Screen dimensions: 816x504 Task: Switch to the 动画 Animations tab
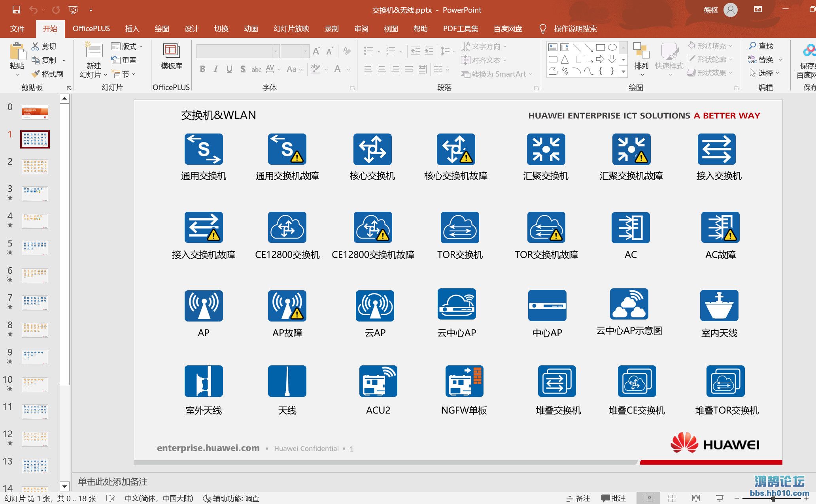click(251, 29)
